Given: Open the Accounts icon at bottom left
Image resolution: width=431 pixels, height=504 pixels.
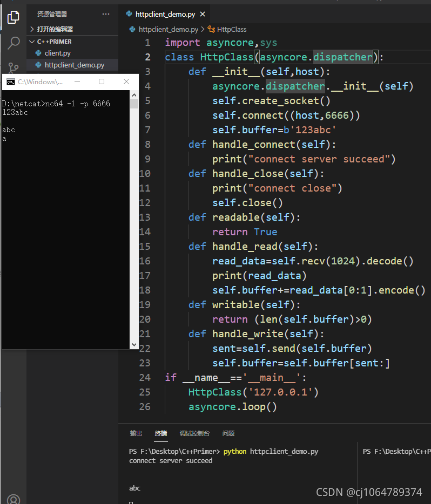Looking at the screenshot, I should point(14,499).
